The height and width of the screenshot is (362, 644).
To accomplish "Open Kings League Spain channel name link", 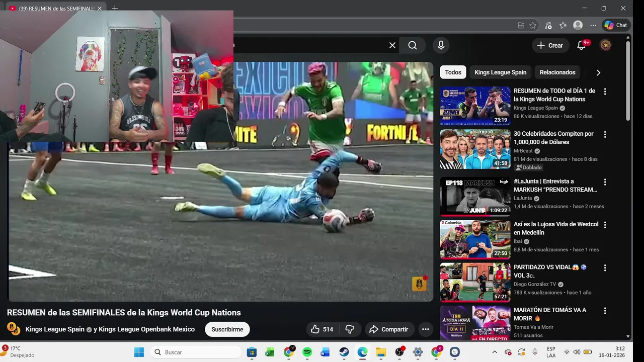I will pos(55,329).
